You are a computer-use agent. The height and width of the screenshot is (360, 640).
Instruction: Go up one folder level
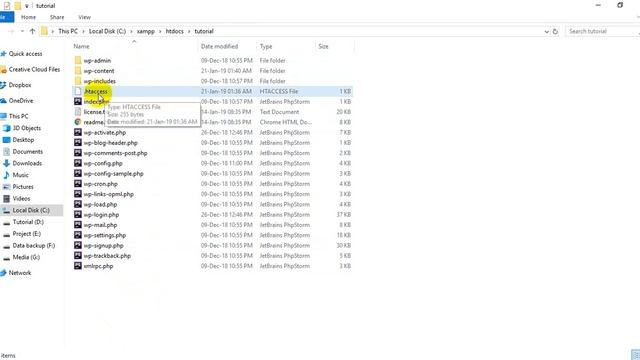coord(32,31)
